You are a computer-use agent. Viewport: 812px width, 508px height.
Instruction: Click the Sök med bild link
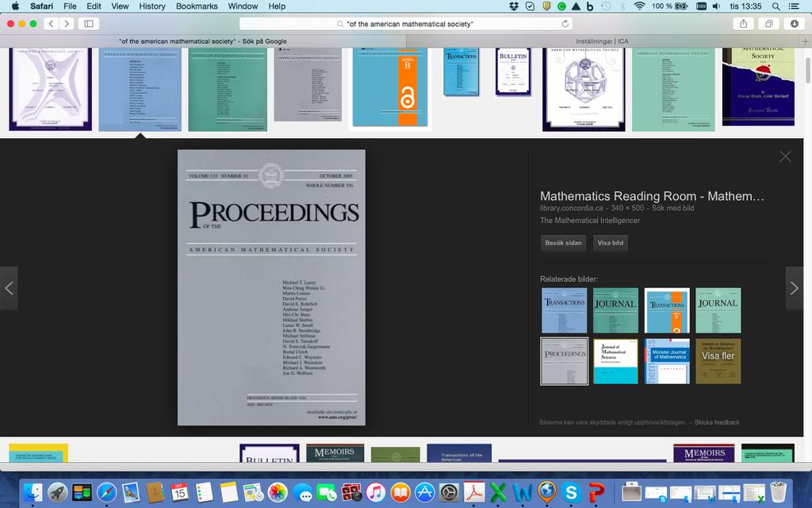click(x=672, y=208)
